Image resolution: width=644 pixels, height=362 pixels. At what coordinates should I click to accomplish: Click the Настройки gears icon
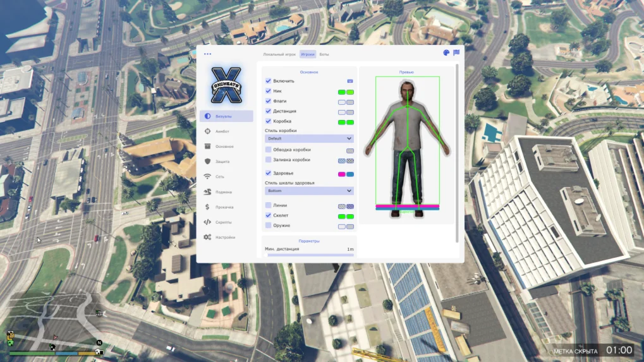click(207, 238)
